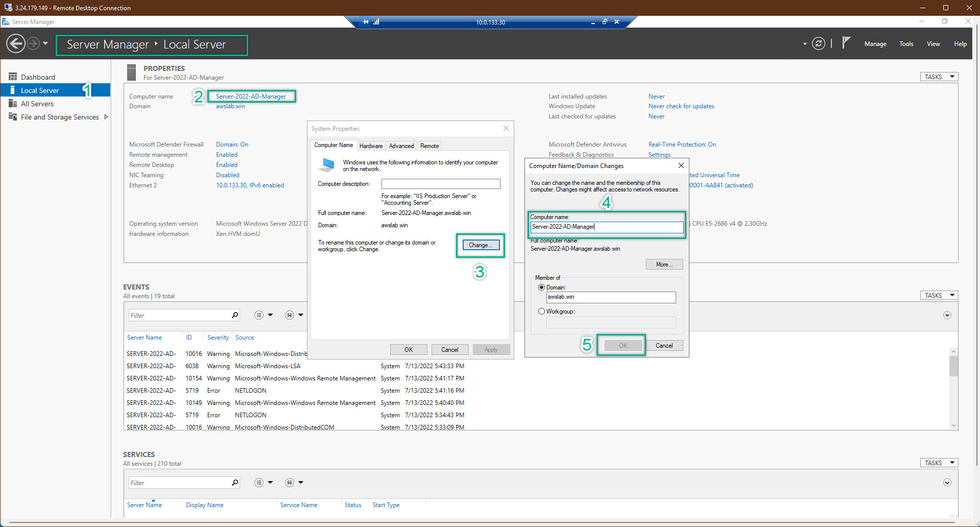Open the Events TASKS dropdown
Screen dimensions: 980x527
coord(939,295)
